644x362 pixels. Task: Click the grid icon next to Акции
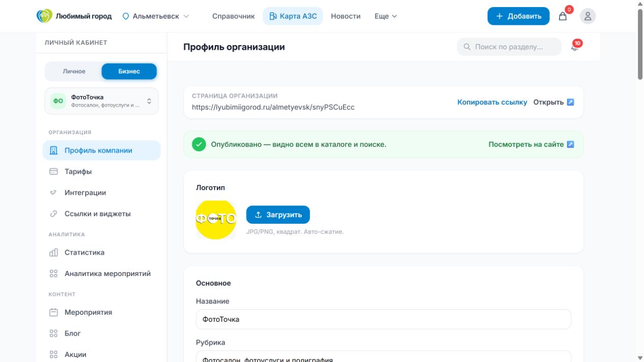tap(53, 354)
